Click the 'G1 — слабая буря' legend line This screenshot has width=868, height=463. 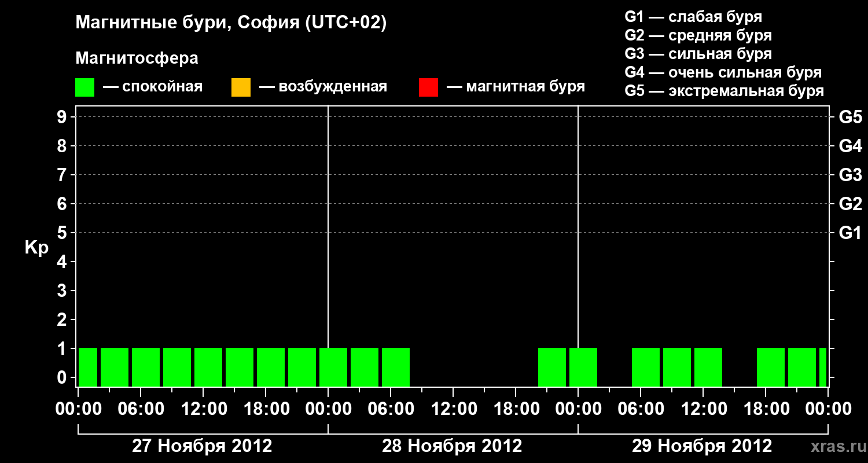[x=693, y=17]
